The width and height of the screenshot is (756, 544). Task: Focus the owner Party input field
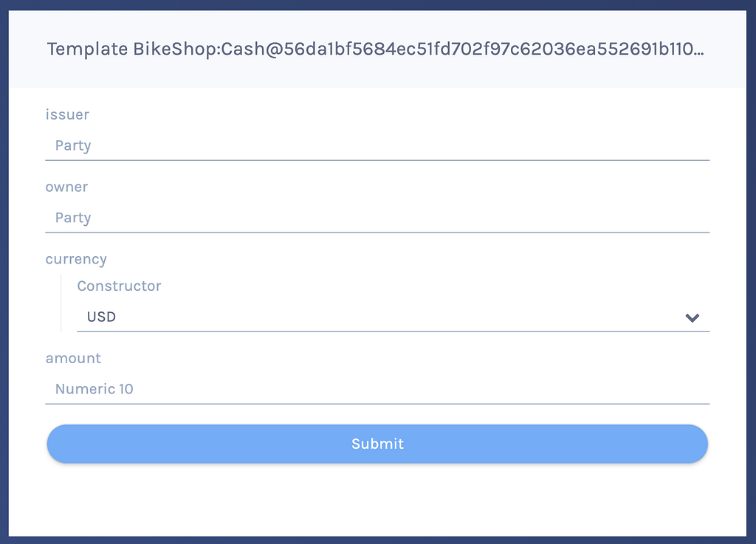[x=377, y=218]
